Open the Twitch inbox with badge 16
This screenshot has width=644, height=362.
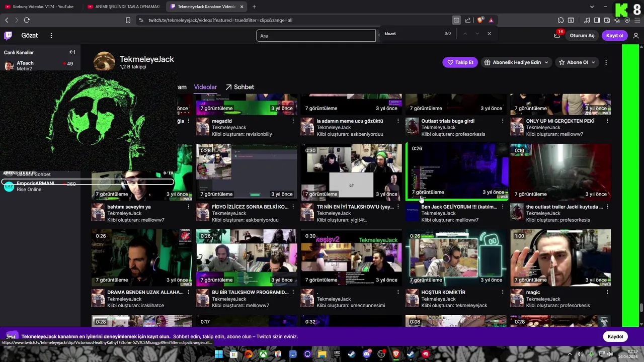point(557,35)
